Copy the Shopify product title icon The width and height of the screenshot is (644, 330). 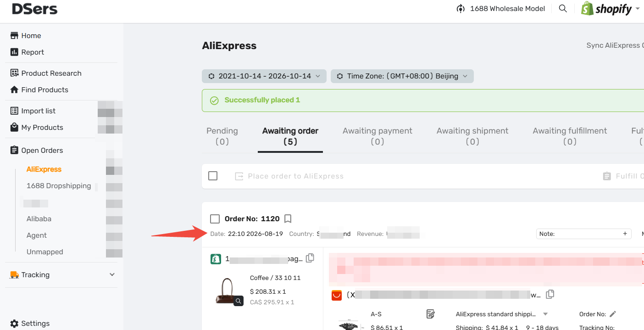(310, 258)
